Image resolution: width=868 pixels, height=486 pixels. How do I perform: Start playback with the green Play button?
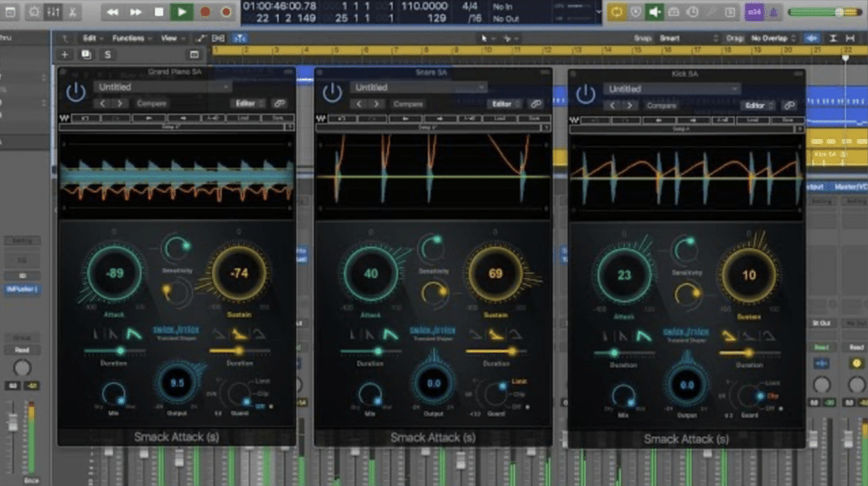click(x=182, y=12)
